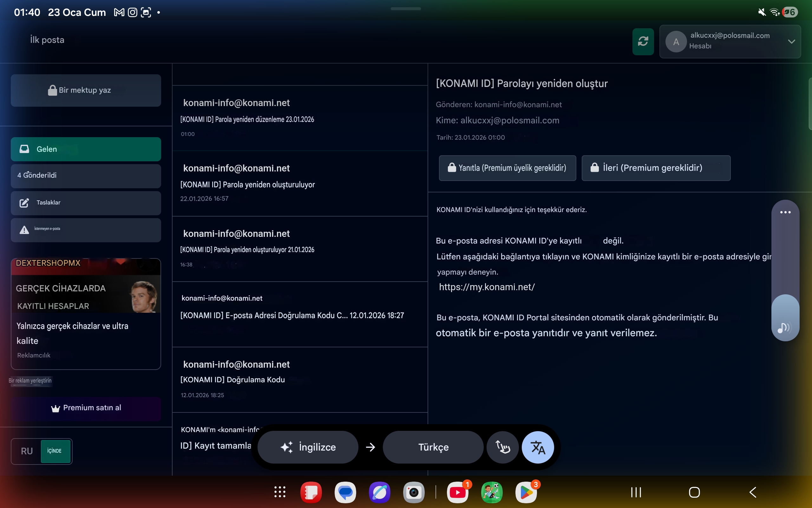Open the Camera app in dock
Image resolution: width=812 pixels, height=508 pixels.
[x=414, y=492]
